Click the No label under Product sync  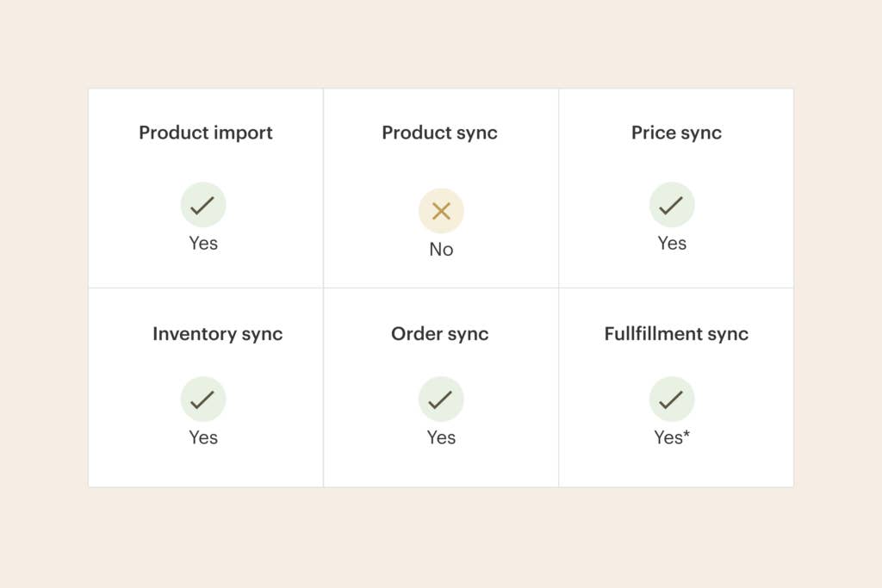coord(441,250)
